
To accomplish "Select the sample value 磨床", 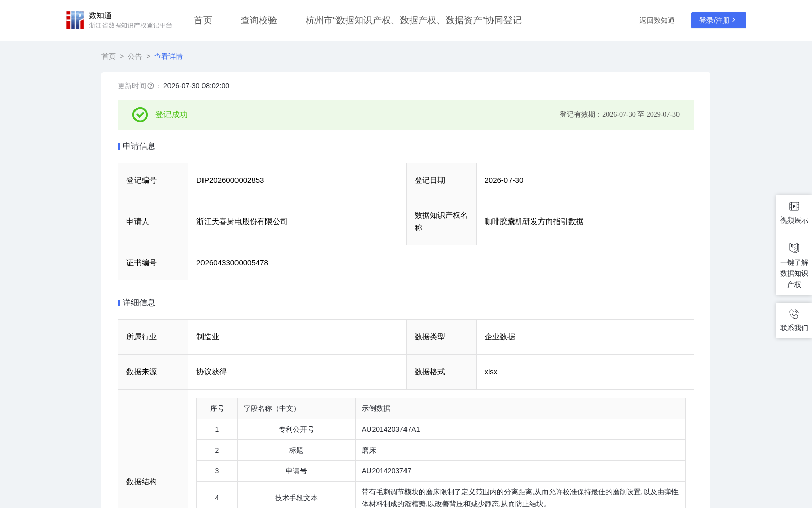I will pyautogui.click(x=369, y=450).
